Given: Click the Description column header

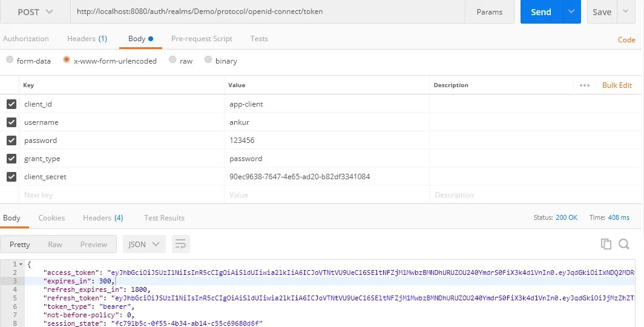Looking at the screenshot, I should (x=451, y=85).
